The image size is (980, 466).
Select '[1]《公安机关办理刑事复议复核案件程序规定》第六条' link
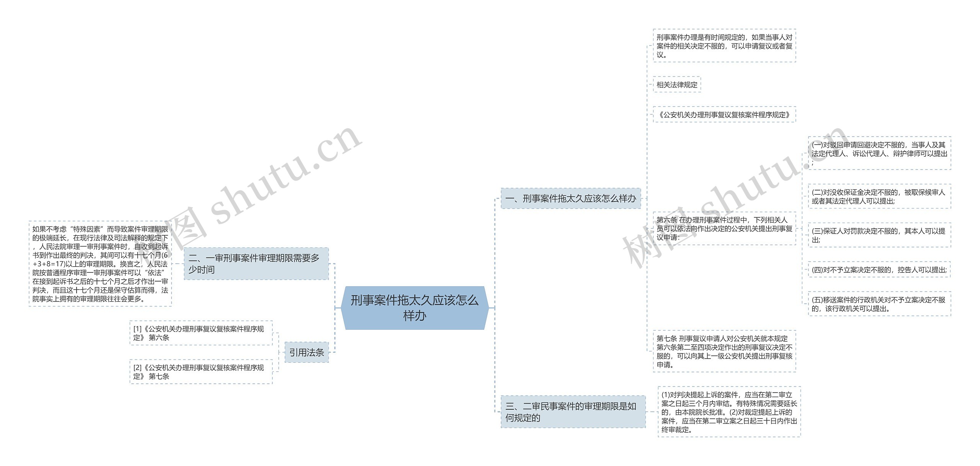[173, 329]
